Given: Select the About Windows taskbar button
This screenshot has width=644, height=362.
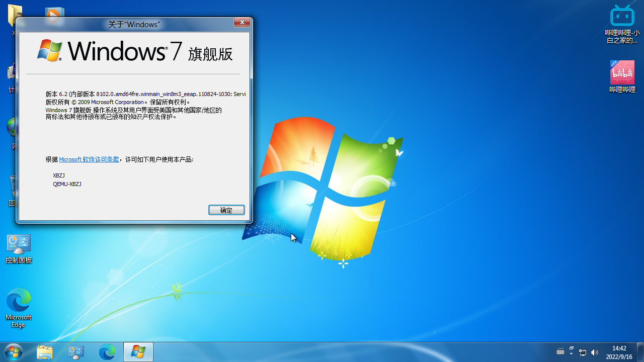Looking at the screenshot, I should click(138, 352).
